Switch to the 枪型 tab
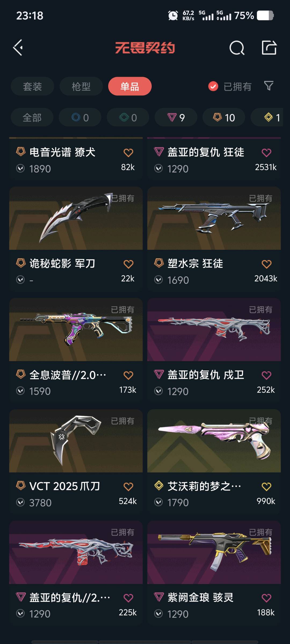 81,86
